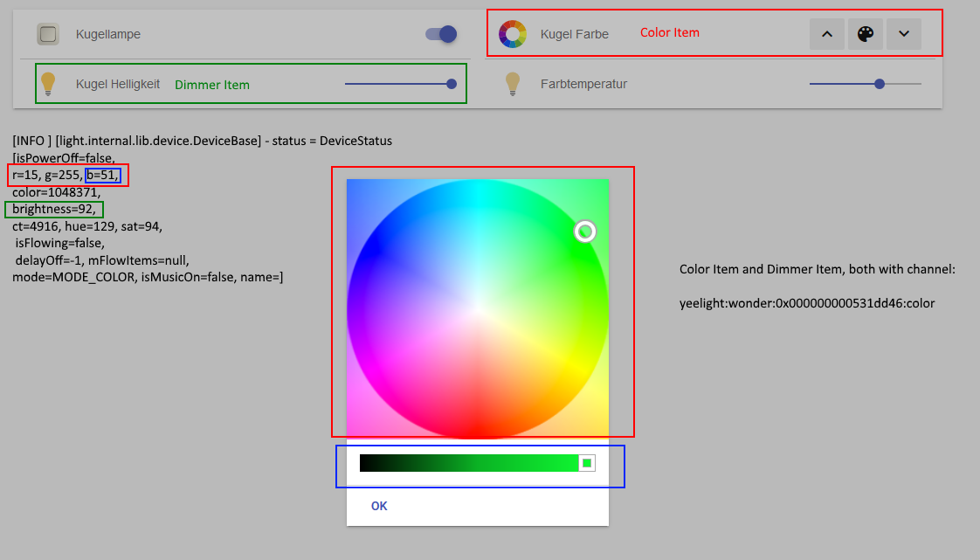980x560 pixels.
Task: Click the Farbtemperatur slider handle
Action: (880, 84)
